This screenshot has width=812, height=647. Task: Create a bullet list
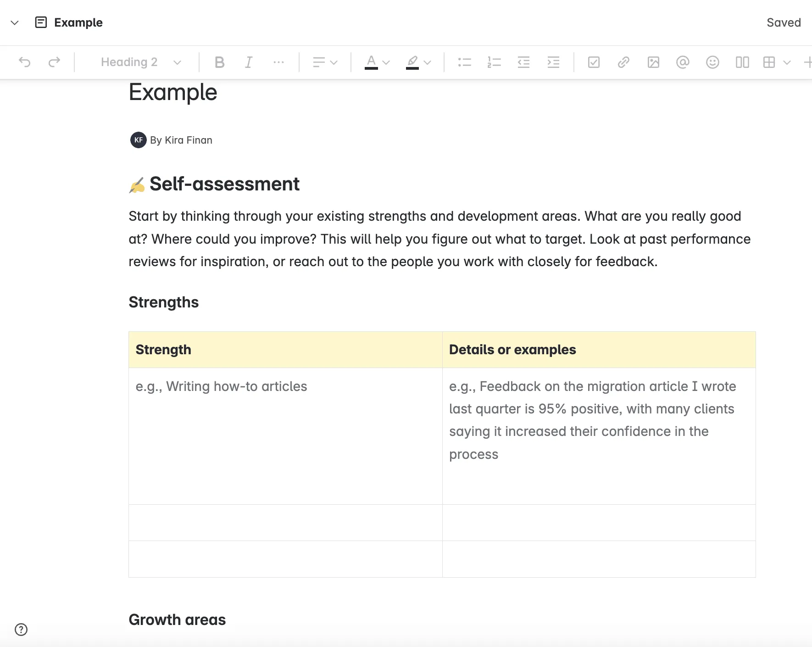tap(464, 62)
